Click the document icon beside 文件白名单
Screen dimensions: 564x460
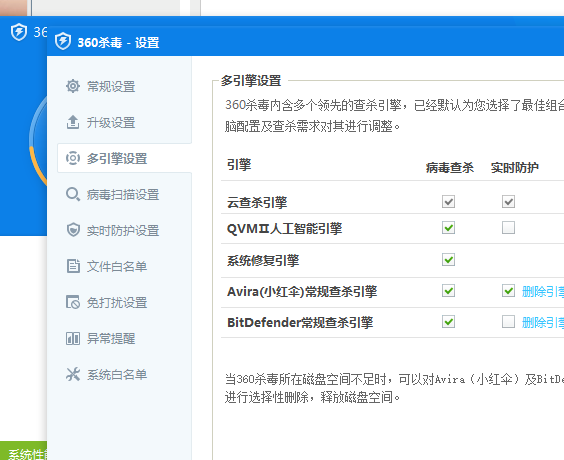(x=73, y=266)
